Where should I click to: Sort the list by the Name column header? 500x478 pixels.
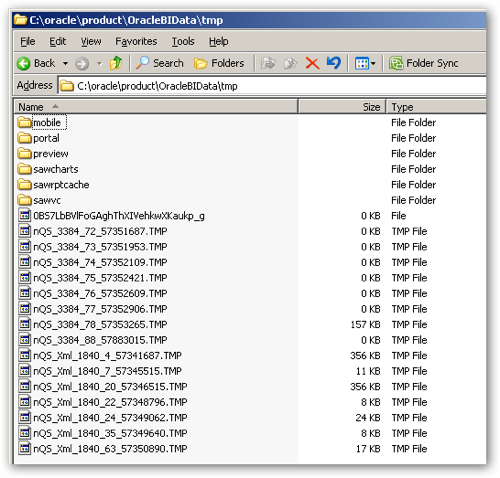click(156, 107)
